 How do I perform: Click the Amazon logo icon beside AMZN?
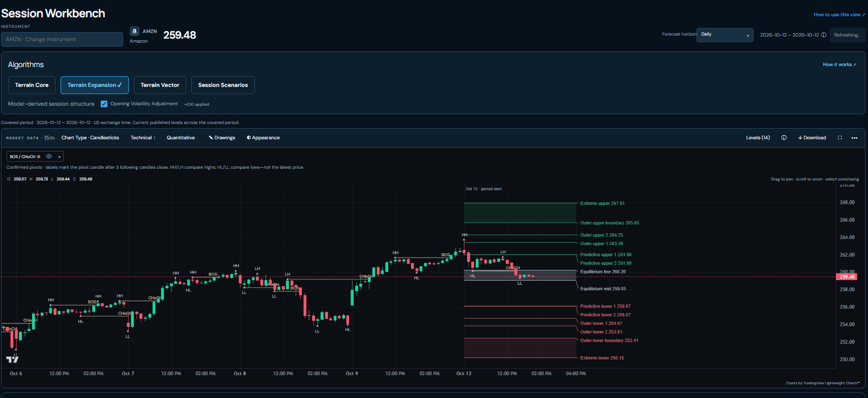[134, 31]
